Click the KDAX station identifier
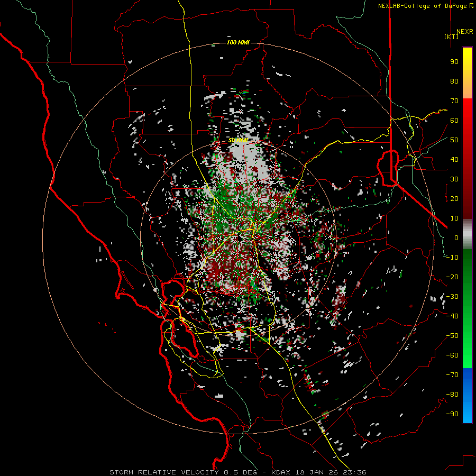 click(280, 472)
